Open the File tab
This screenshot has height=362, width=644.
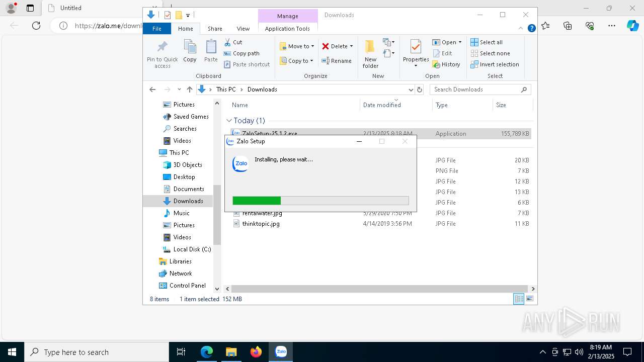tap(157, 29)
